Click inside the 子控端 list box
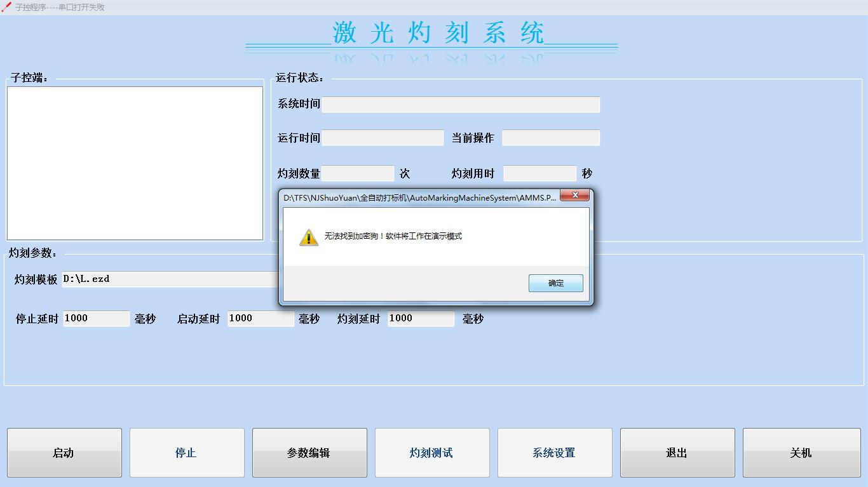Screen dimensions: 868x487 tap(135, 163)
